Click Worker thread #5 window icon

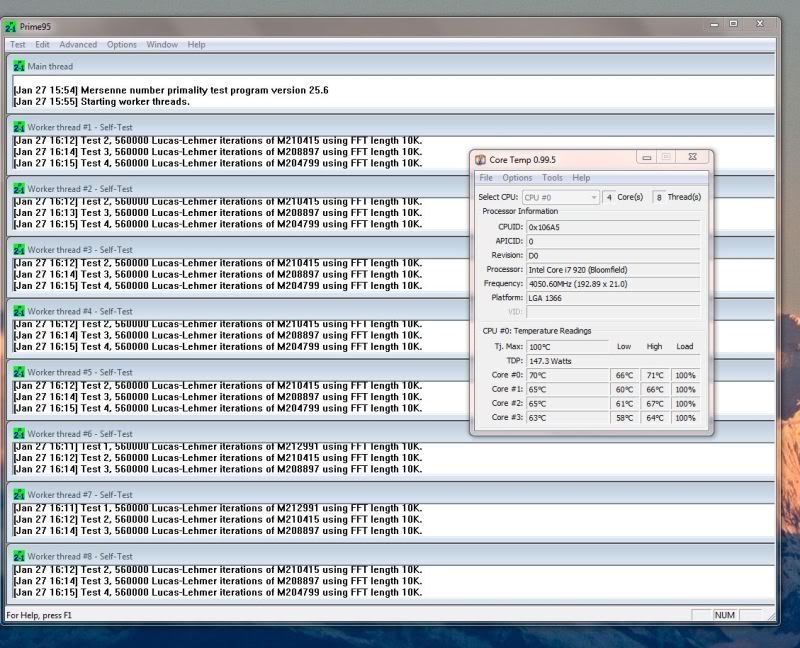(x=19, y=372)
